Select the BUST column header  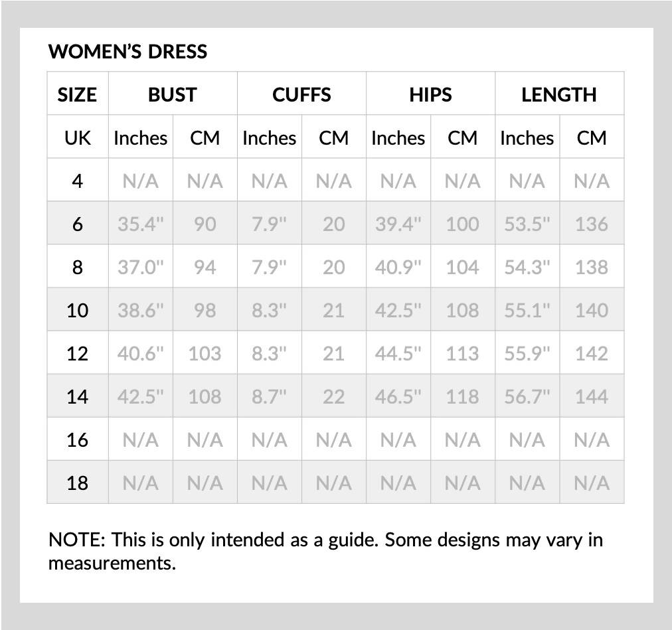pos(173,94)
